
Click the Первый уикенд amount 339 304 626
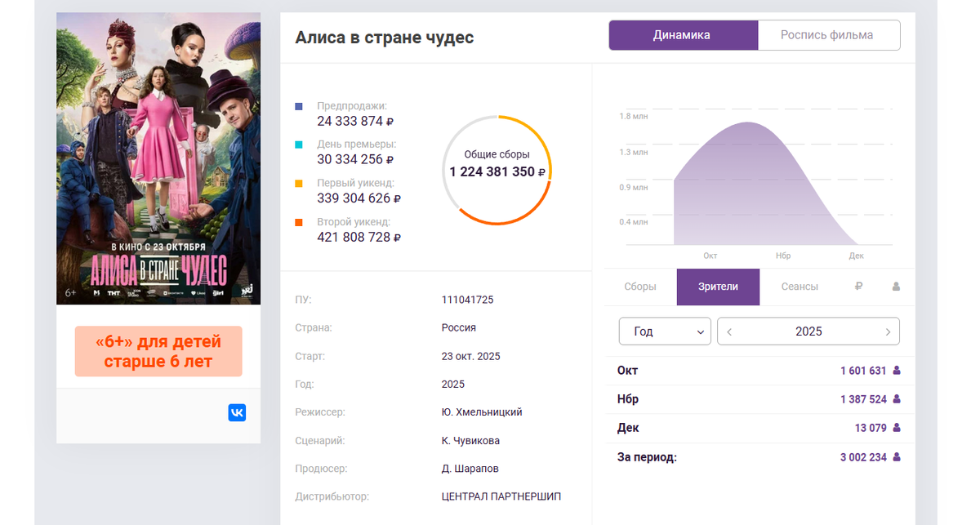[359, 198]
